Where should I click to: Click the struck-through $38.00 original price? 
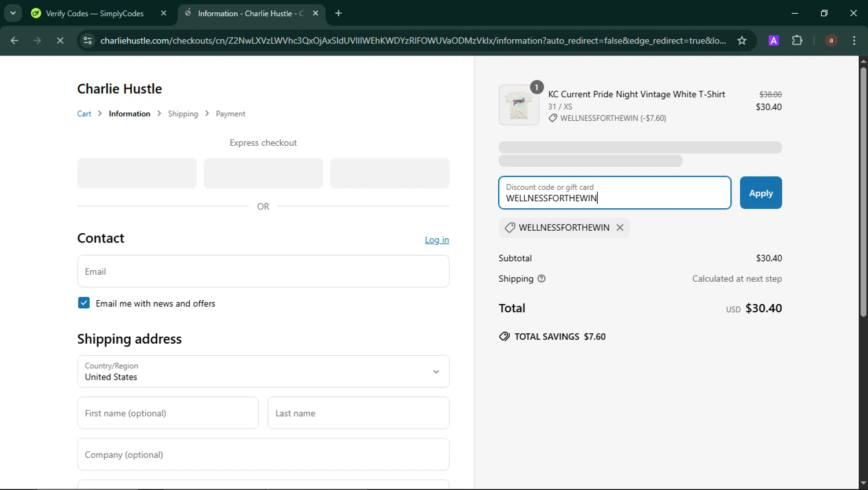[x=770, y=94]
